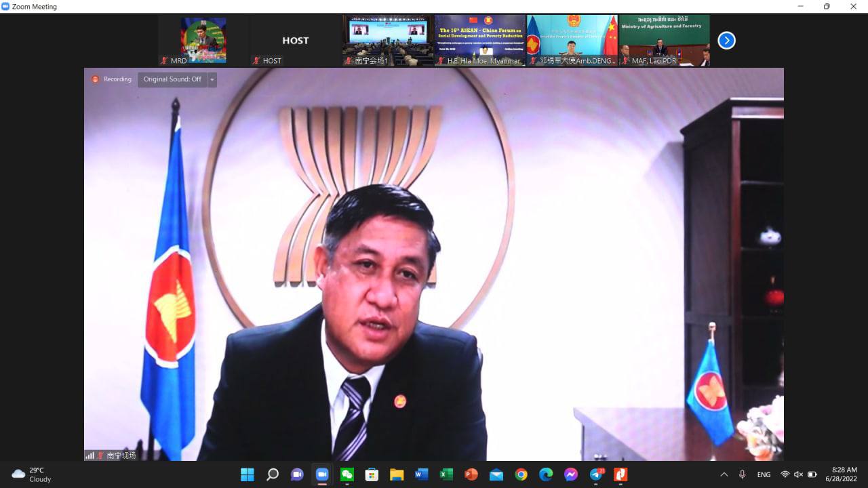
Task: Switch input language via ENG indicator
Action: tap(764, 474)
